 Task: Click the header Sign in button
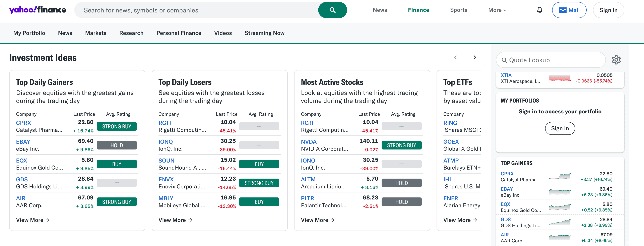pyautogui.click(x=608, y=10)
